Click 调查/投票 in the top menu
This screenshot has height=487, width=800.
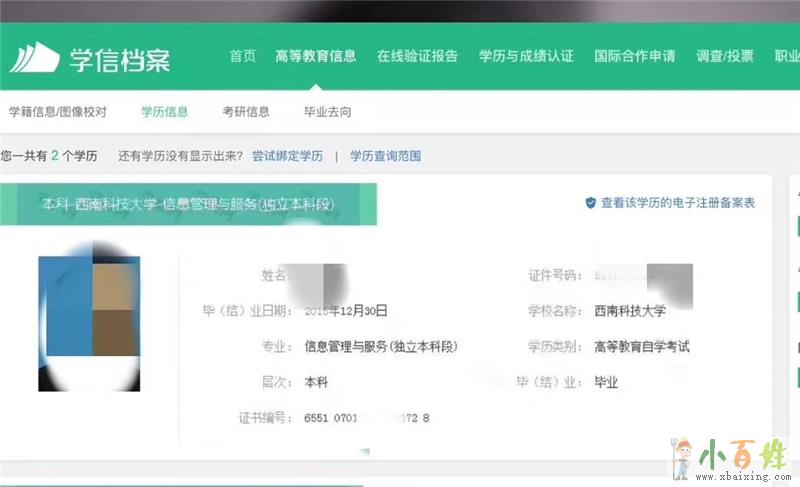click(x=724, y=56)
